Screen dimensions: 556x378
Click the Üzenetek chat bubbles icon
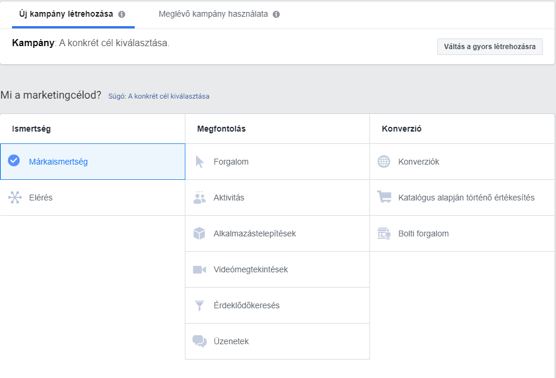pos(200,341)
